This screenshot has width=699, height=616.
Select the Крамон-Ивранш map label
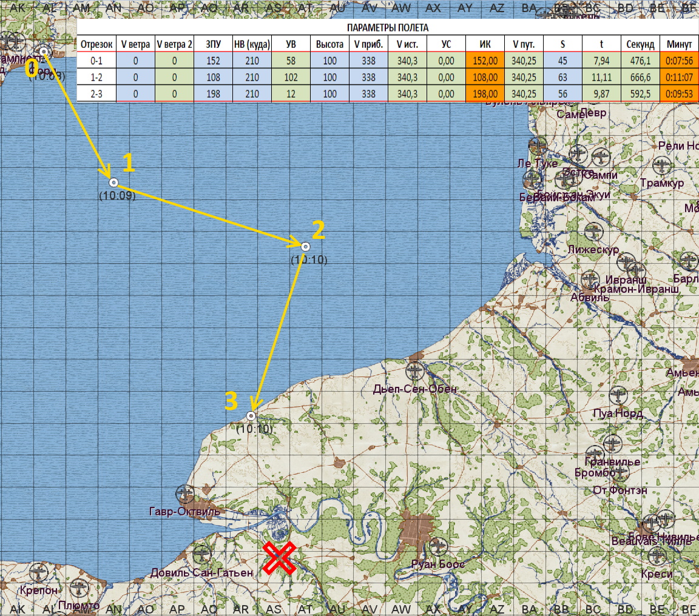(636, 289)
